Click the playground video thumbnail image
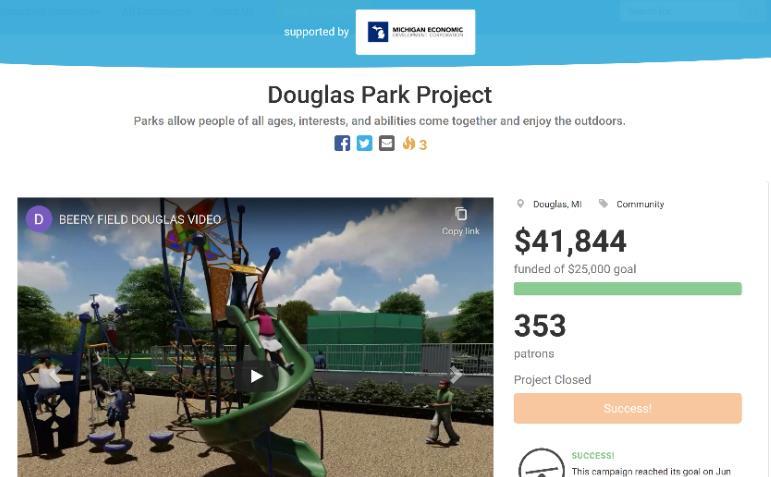771x477 pixels. click(x=255, y=337)
